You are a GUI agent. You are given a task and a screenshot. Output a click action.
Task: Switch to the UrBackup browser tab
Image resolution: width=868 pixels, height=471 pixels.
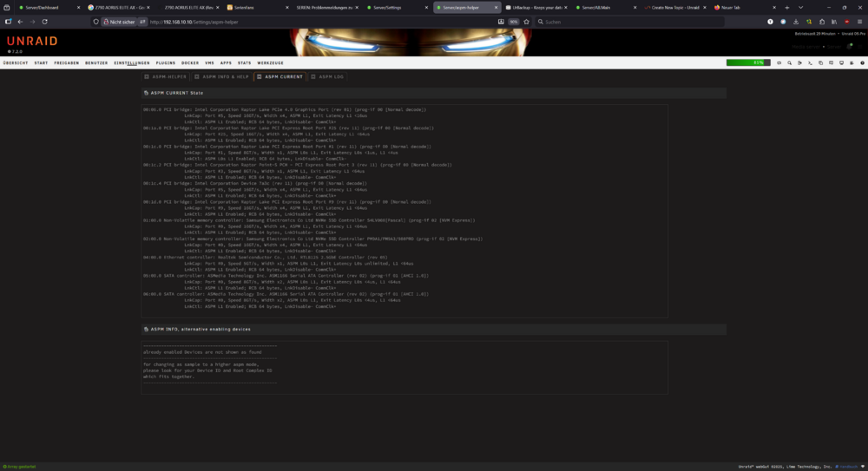(536, 8)
